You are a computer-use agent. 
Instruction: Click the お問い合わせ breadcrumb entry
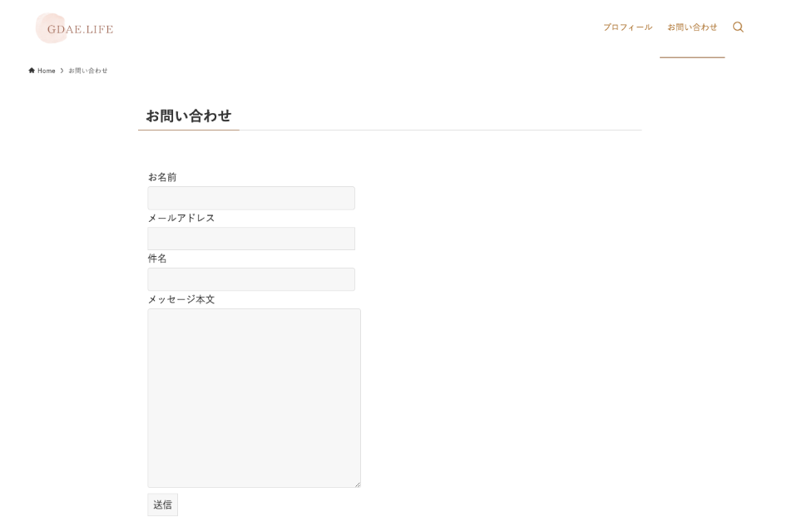click(x=88, y=71)
